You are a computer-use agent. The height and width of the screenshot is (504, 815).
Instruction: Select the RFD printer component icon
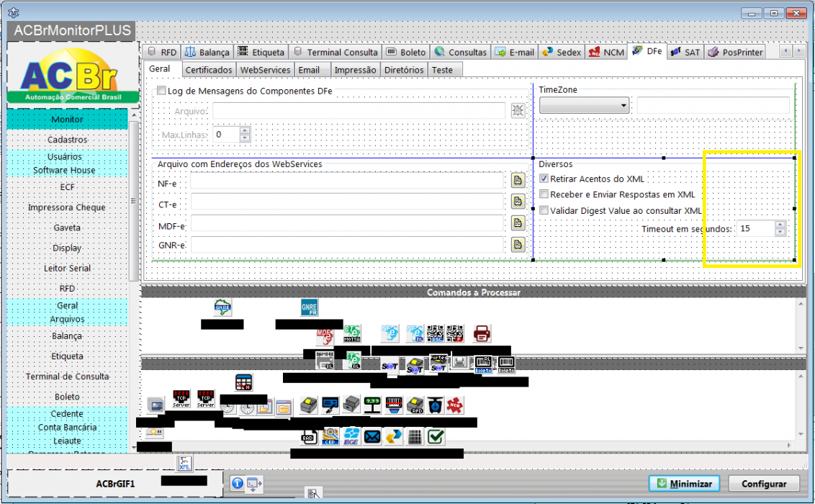click(x=415, y=405)
